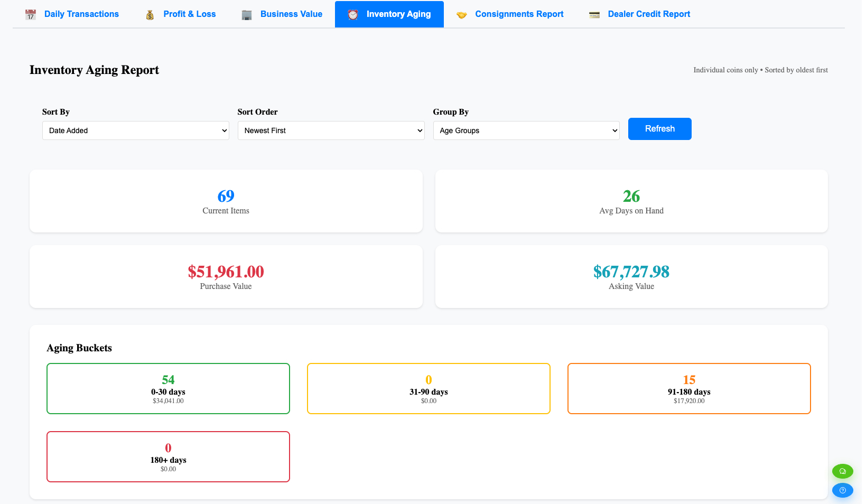Click the blue Refresh button
This screenshot has width=866, height=504.
click(x=660, y=129)
